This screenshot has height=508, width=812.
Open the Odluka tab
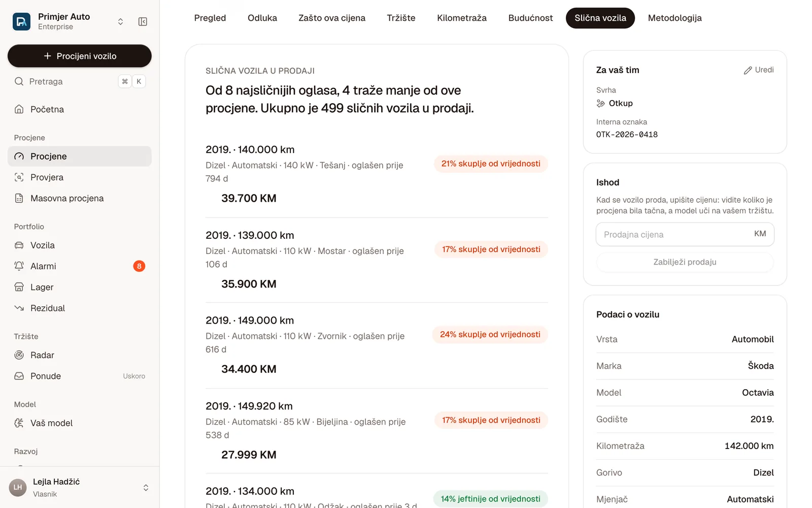click(x=262, y=18)
